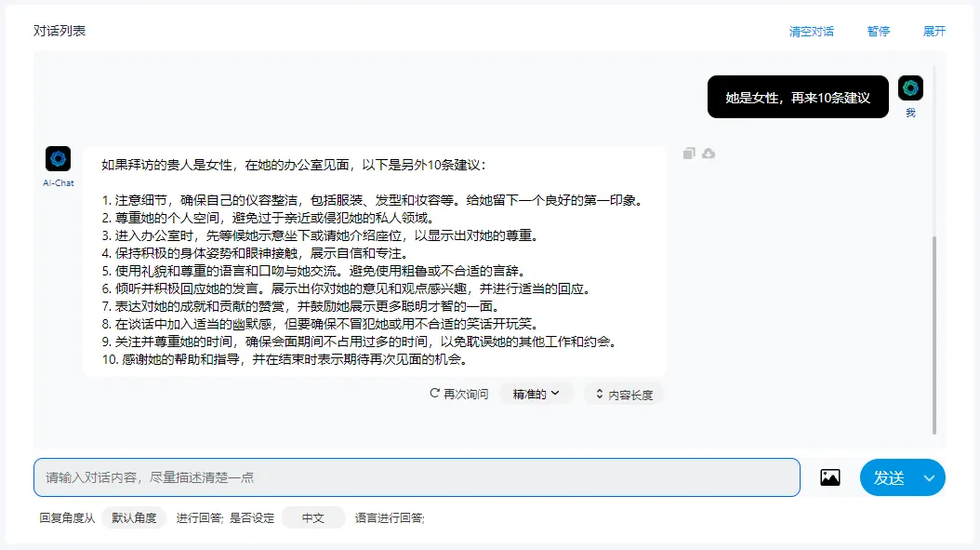Click the cloud download icon beside response
This screenshot has width=980, height=550.
pyautogui.click(x=709, y=154)
